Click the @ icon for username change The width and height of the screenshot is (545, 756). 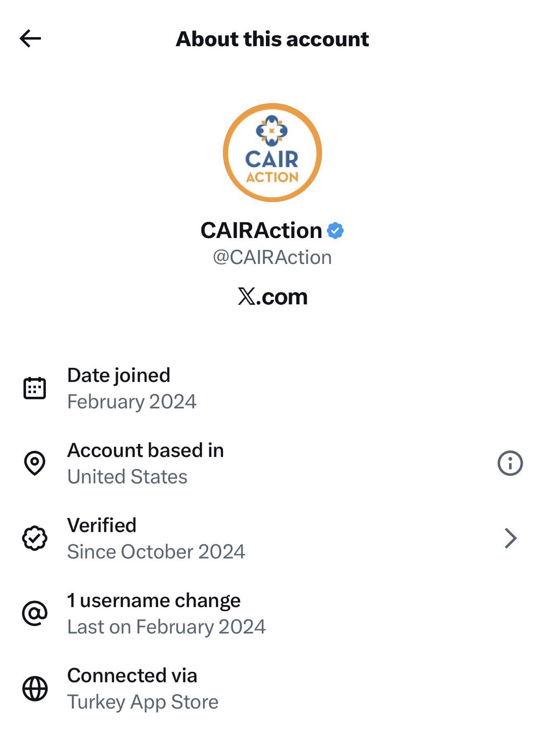coord(35,613)
